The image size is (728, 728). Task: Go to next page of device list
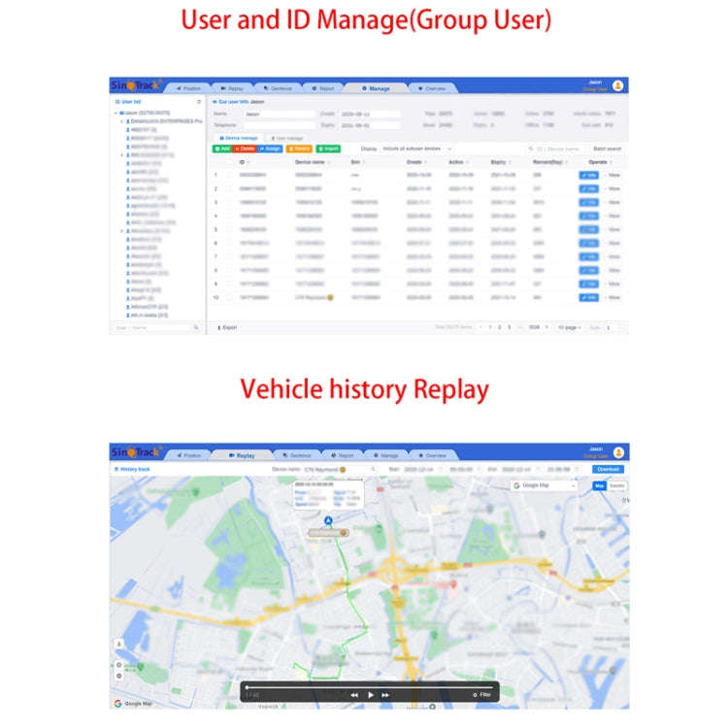pyautogui.click(x=546, y=327)
